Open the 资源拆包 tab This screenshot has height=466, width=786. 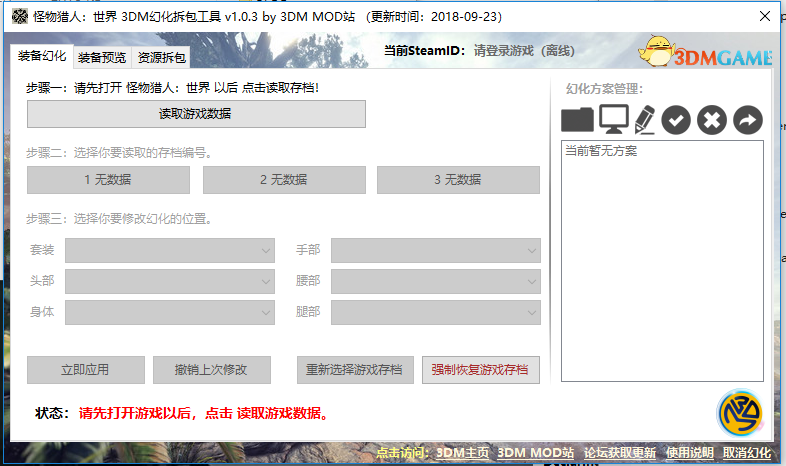(x=161, y=58)
